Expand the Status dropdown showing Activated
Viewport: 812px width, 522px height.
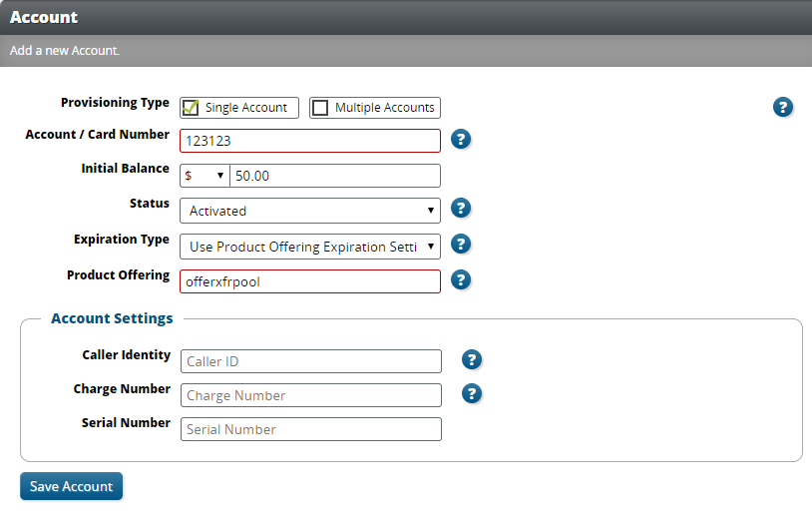[x=309, y=211]
